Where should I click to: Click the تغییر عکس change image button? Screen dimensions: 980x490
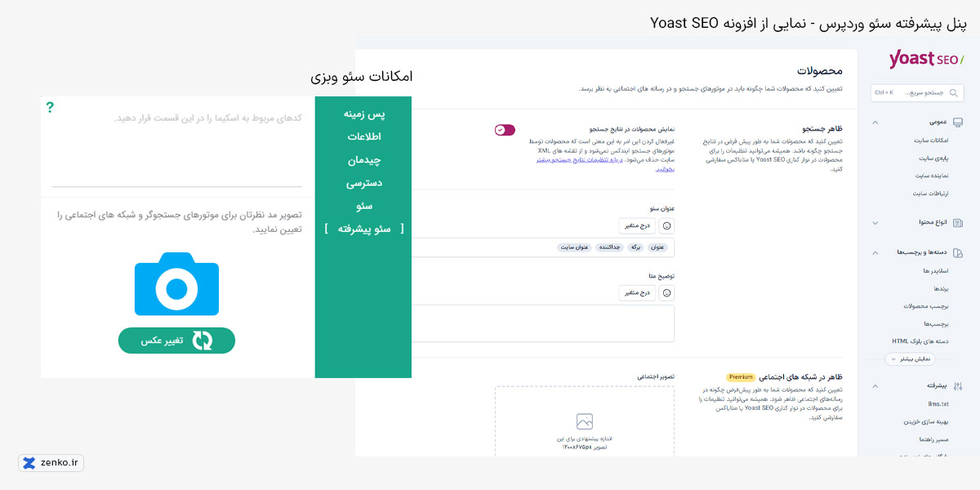[176, 341]
